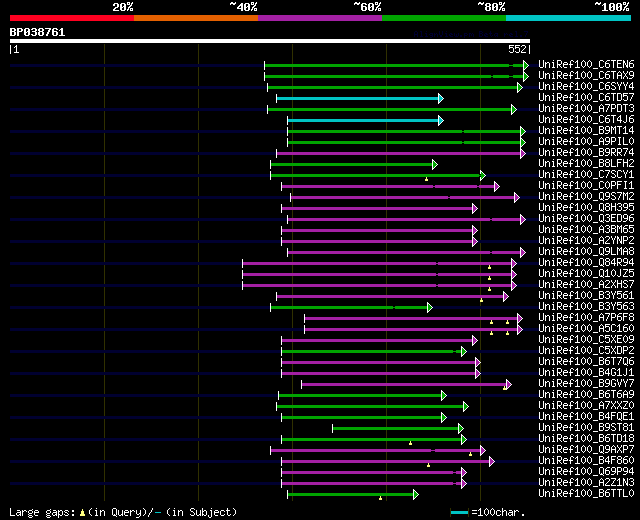Image resolution: width=640 pixels, height=520 pixels.
Task: Click the UniRef100_Q3ED96 label
Action: (x=586, y=219)
